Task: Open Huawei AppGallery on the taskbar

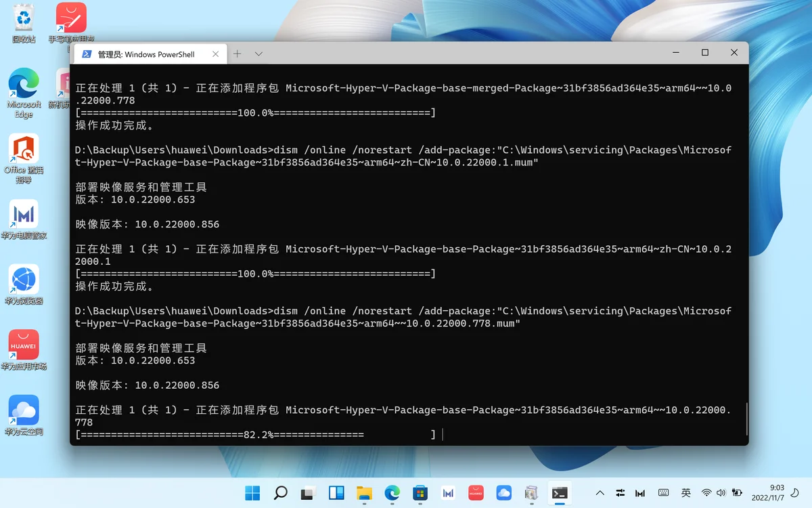Action: tap(476, 493)
